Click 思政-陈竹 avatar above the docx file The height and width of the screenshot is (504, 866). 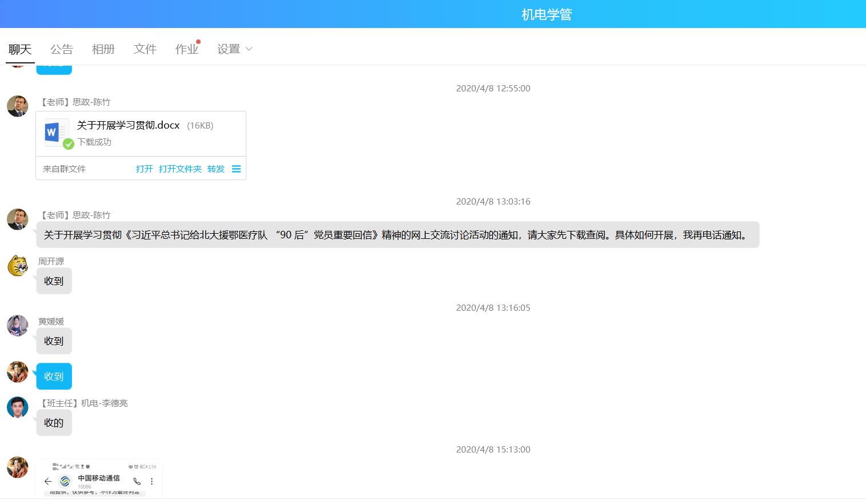click(18, 106)
